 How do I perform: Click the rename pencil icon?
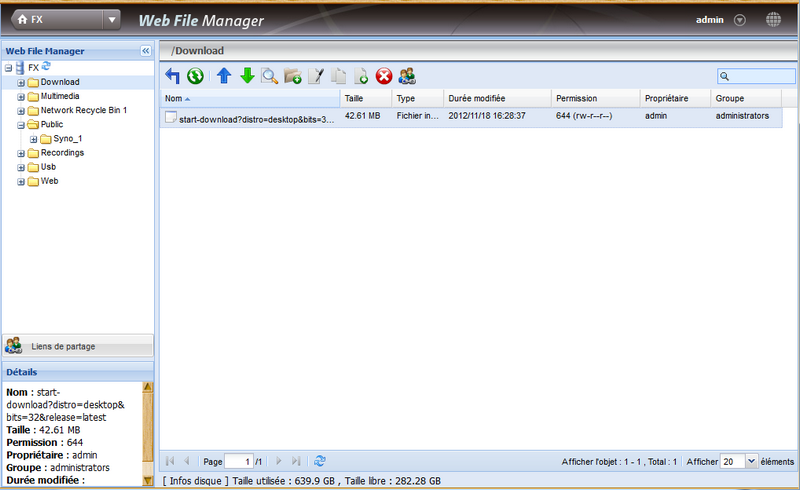(316, 76)
